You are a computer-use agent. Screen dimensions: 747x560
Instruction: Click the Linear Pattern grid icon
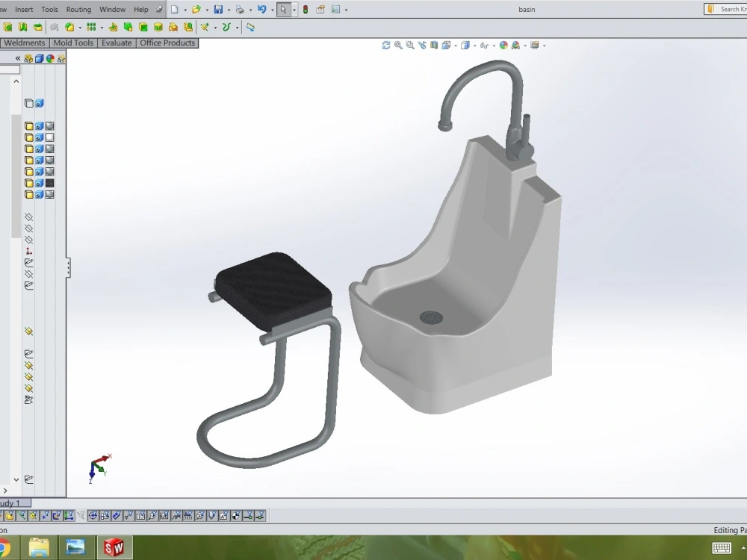pyautogui.click(x=91, y=27)
